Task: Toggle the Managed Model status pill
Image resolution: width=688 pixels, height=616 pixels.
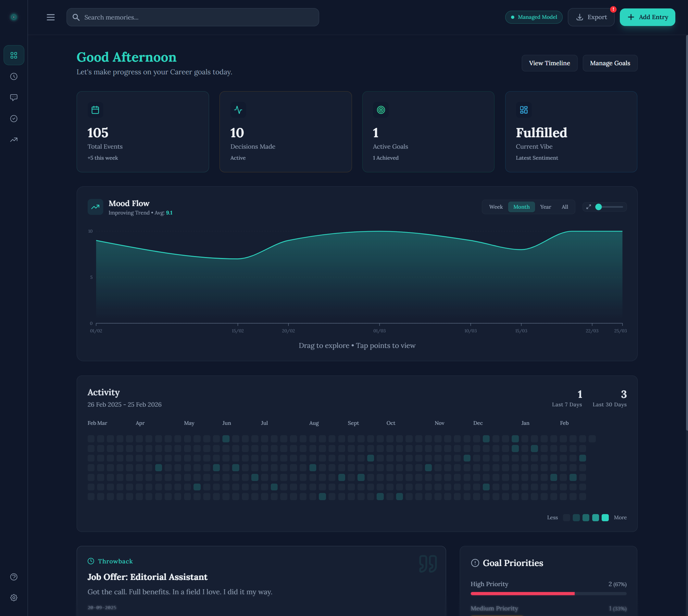Action: pos(533,17)
